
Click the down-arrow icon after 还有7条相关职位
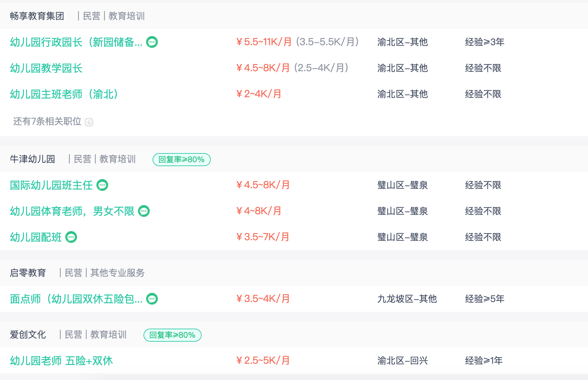(89, 122)
